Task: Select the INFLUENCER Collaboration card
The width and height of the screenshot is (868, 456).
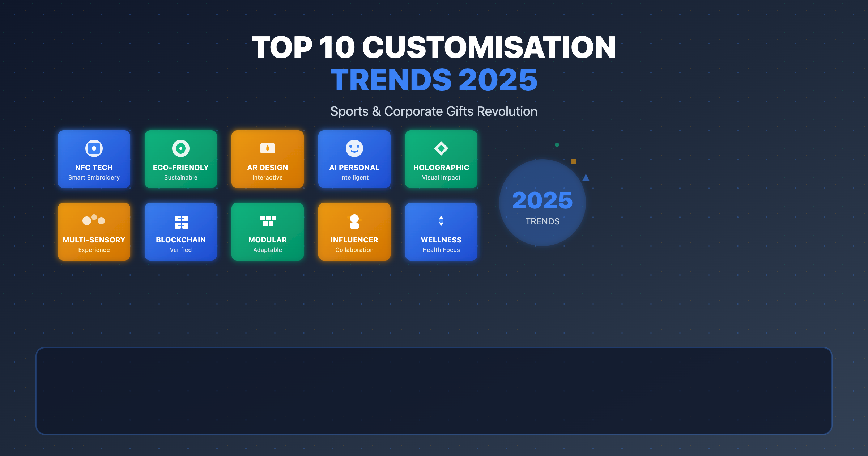Action: (354, 231)
